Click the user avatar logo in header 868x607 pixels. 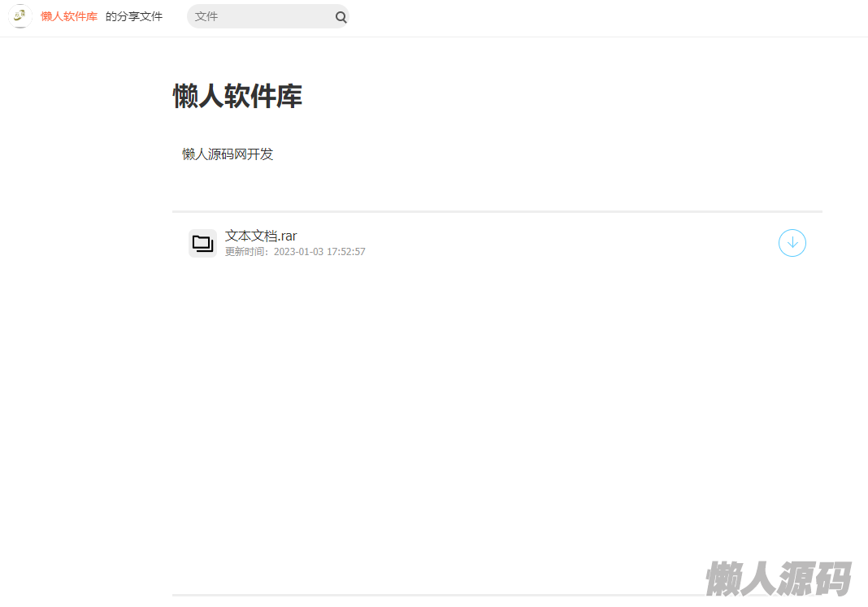(x=20, y=16)
